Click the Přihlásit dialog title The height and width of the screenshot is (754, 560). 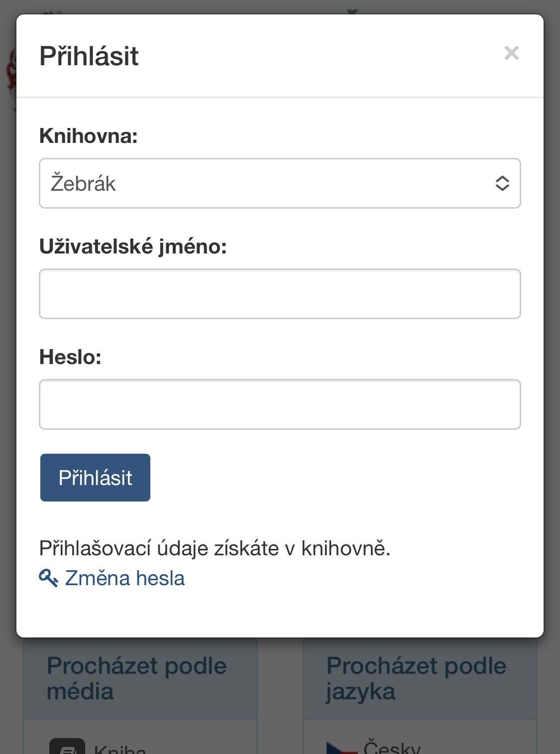89,56
